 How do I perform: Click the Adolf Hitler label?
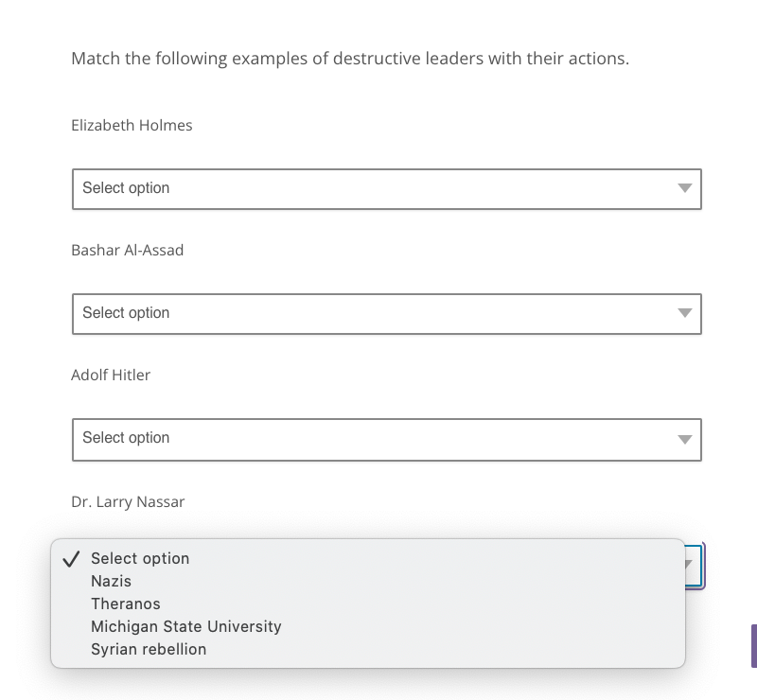pyautogui.click(x=111, y=375)
